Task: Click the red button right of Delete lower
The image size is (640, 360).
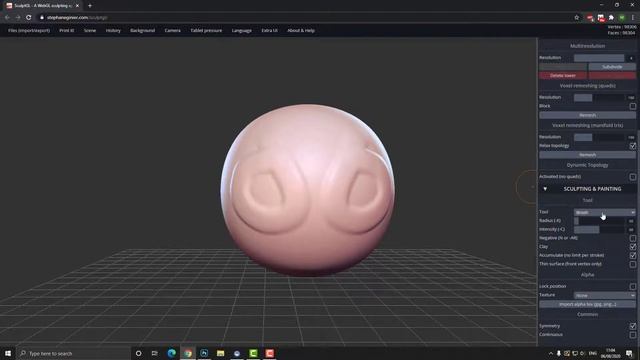Action: pyautogui.click(x=612, y=76)
